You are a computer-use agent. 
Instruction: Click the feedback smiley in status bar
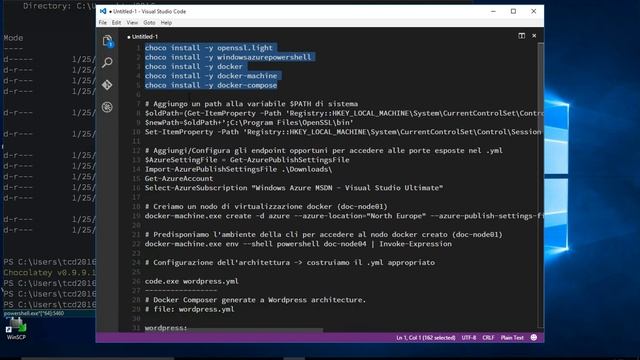click(x=533, y=338)
